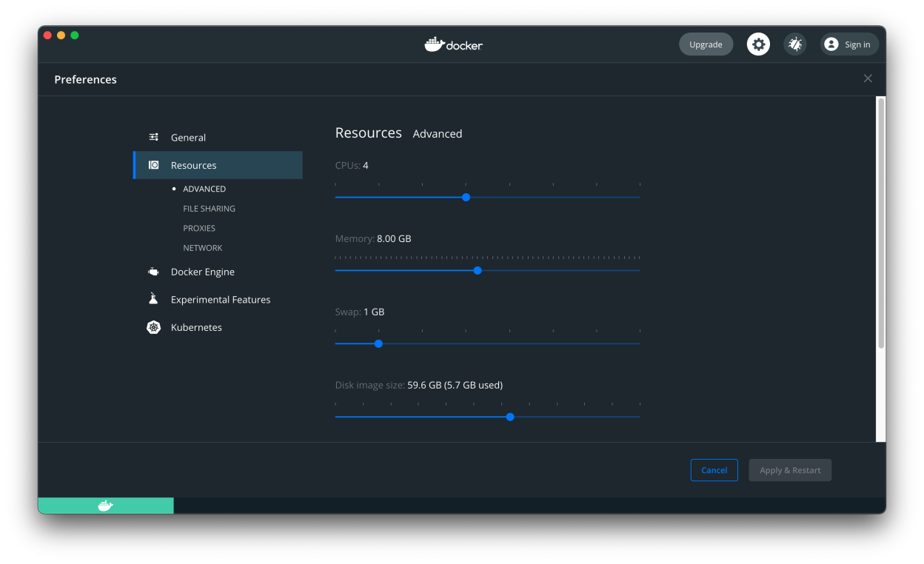Click the 'Preferences' title text
The width and height of the screenshot is (924, 564).
click(x=86, y=79)
